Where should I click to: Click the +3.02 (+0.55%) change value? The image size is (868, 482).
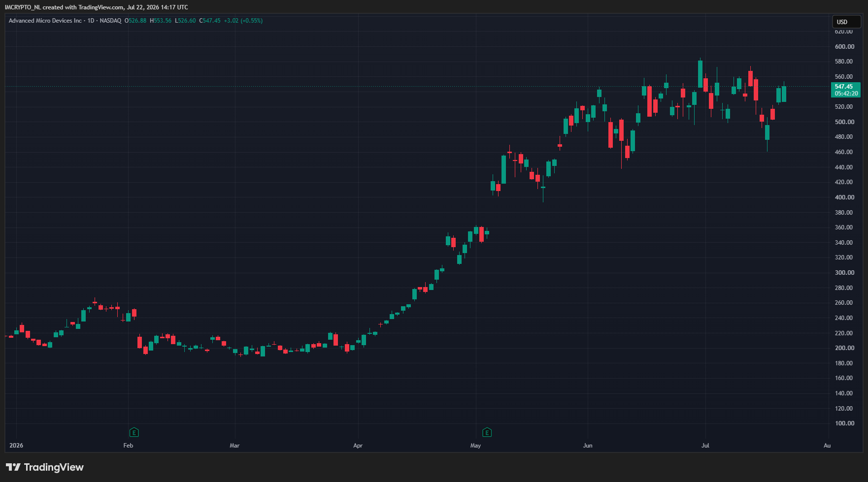point(243,21)
